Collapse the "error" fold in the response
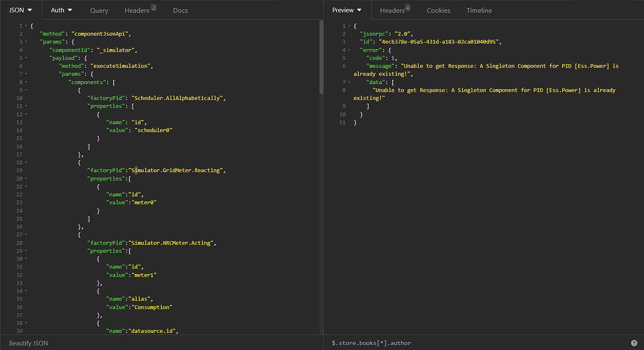The image size is (644, 350). coord(349,50)
